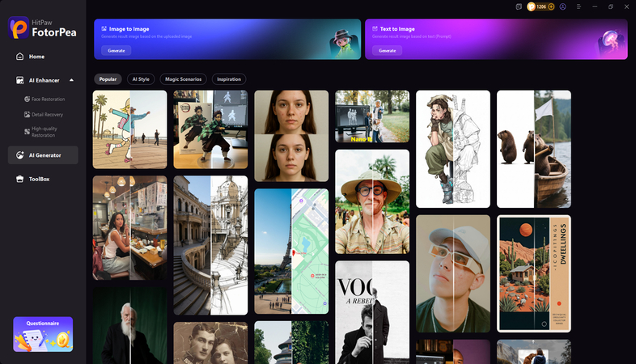This screenshot has height=364, width=636.
Task: Open the Questionnaire banner
Action: click(43, 334)
